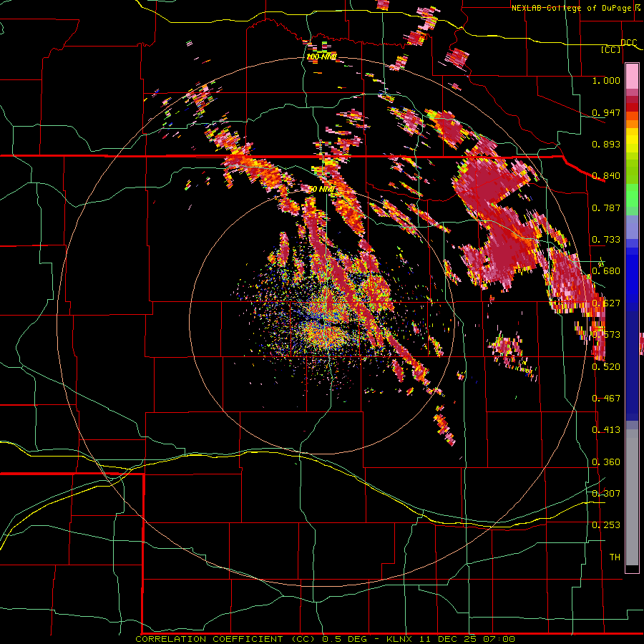The image size is (644, 644).
Task: Pick the light pink top color bar segment
Action: point(632,77)
